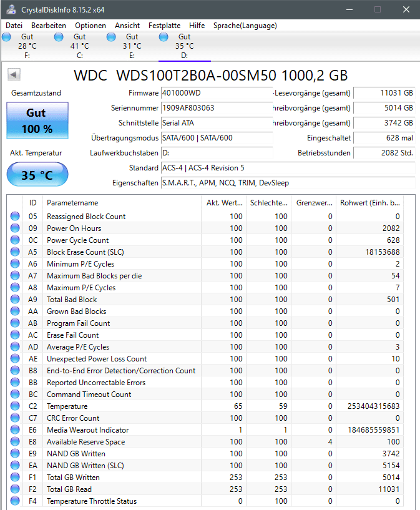Switch to drive C: tab at 41 °C

[x=80, y=46]
